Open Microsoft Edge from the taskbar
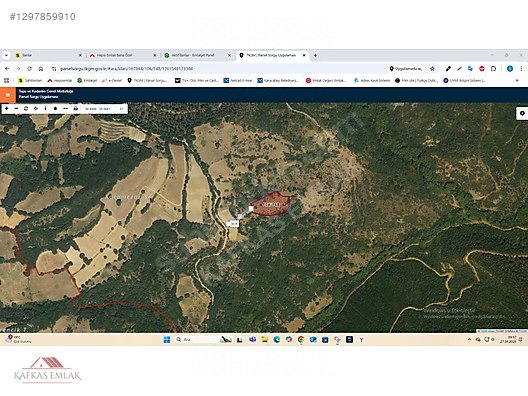Image resolution: width=528 pixels, height=396 pixels. (x=277, y=339)
